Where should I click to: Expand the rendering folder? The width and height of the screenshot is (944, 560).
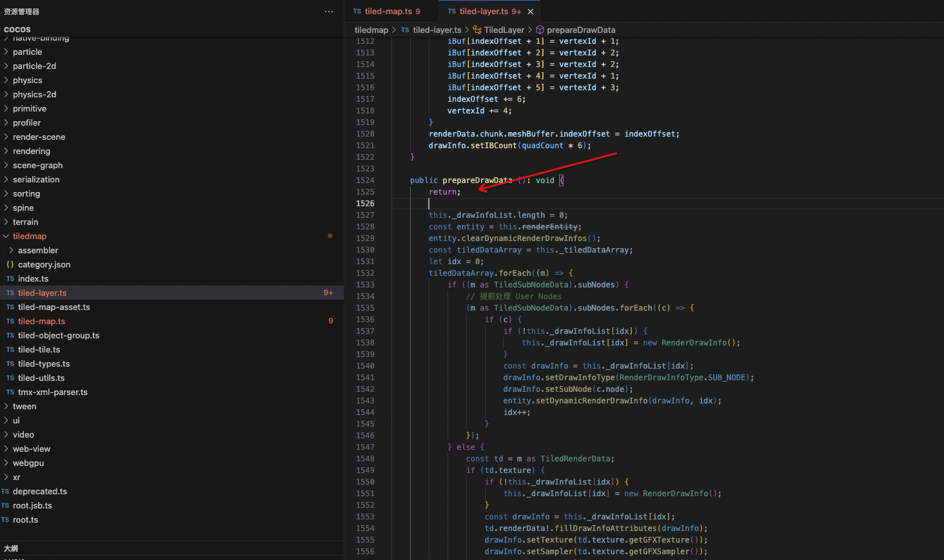(172, 151)
